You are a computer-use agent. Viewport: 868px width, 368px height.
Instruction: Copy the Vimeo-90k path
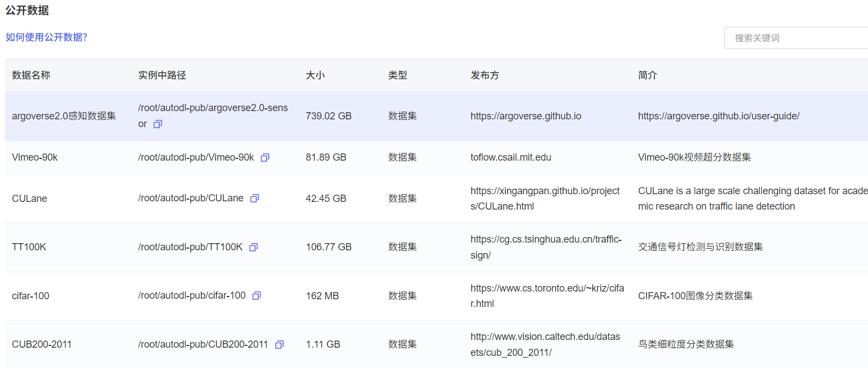pos(265,158)
